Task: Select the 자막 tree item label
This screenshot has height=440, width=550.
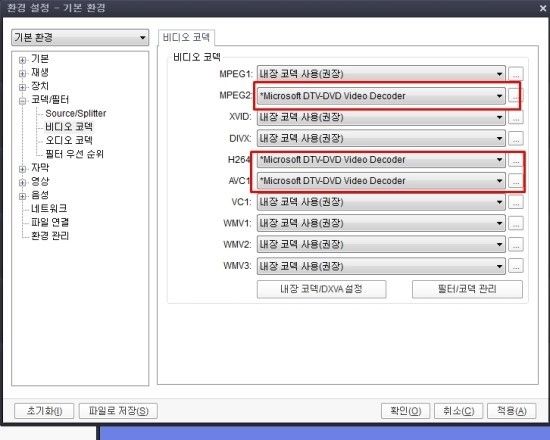Action: click(x=40, y=168)
